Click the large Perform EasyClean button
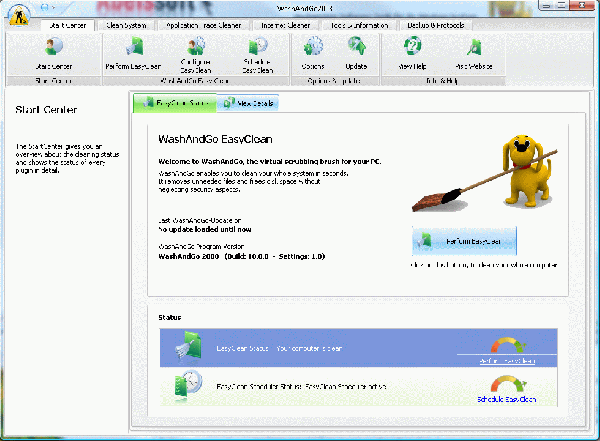 464,242
